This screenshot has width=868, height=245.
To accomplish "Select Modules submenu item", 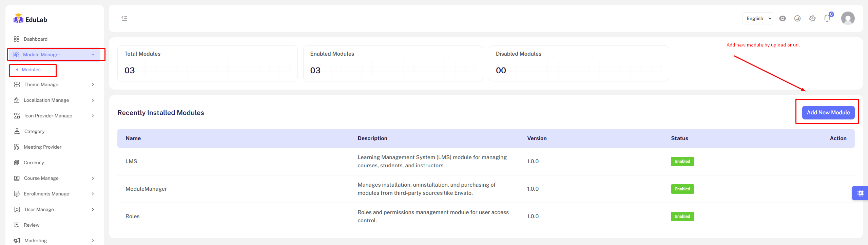I will (31, 70).
